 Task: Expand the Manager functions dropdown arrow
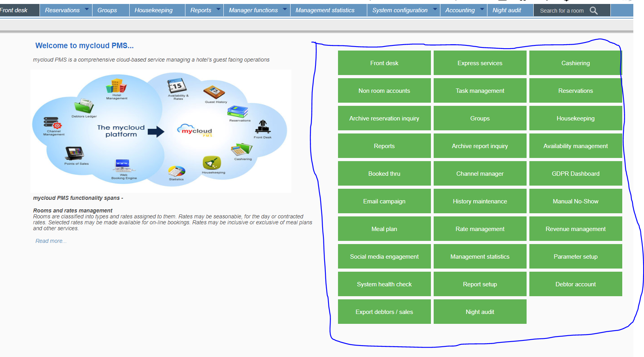click(x=285, y=9)
